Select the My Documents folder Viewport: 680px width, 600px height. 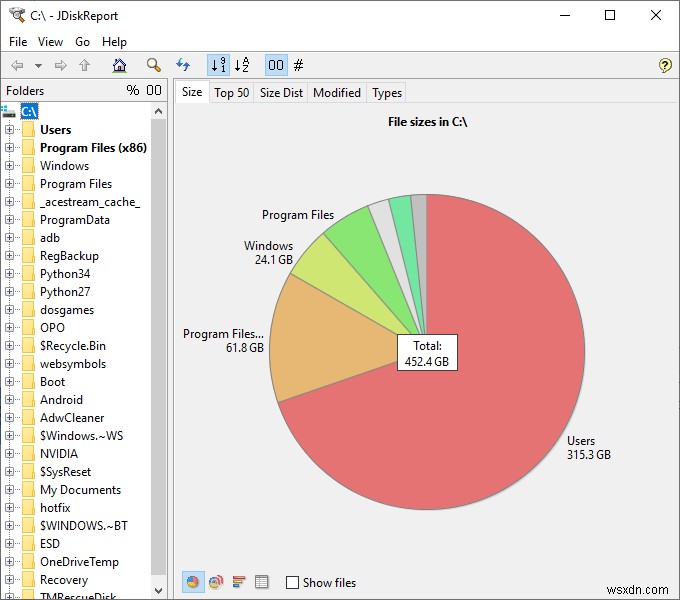[80, 490]
